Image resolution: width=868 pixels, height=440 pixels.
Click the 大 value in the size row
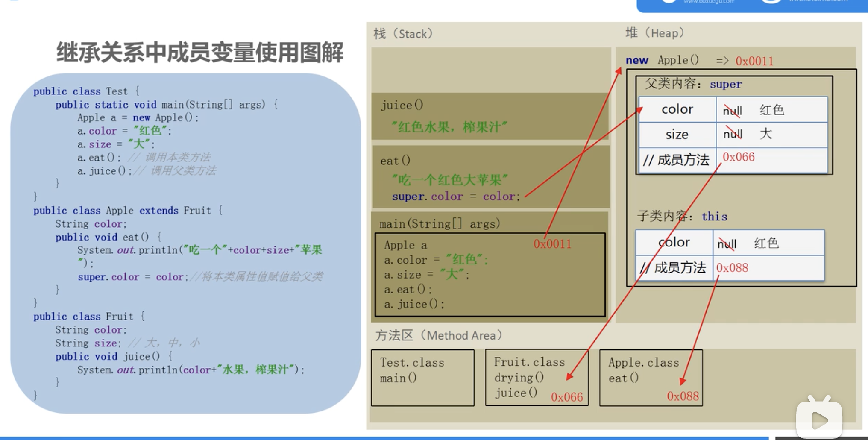tap(766, 134)
